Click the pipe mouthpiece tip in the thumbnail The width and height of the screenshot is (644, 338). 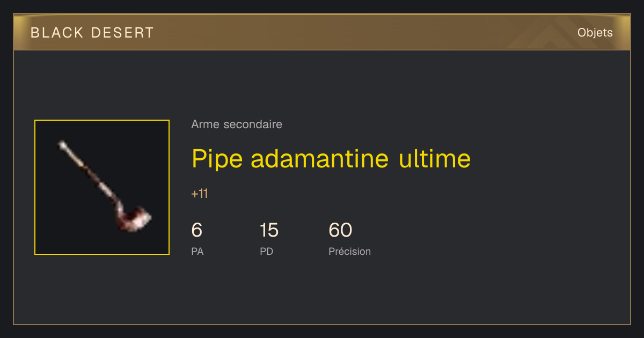pyautogui.click(x=62, y=144)
